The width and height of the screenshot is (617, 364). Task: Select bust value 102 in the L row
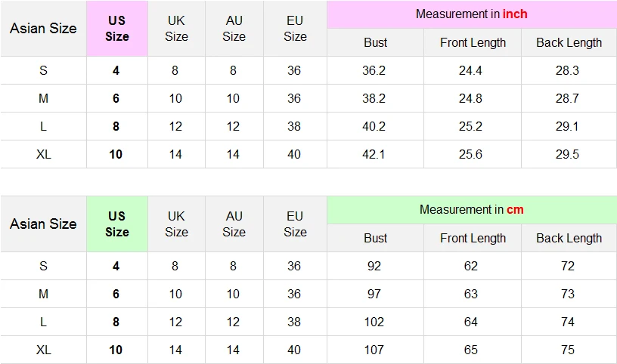point(374,322)
